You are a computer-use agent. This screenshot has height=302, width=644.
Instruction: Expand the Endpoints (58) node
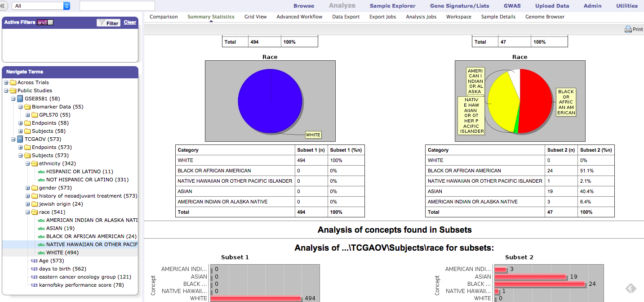click(x=20, y=123)
